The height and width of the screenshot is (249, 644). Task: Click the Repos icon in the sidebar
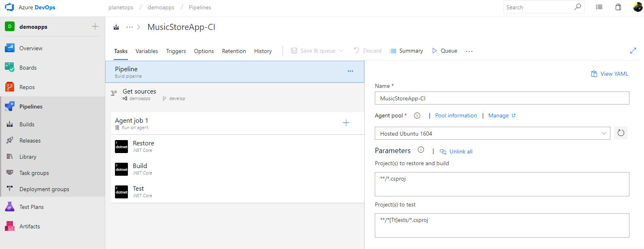coord(10,87)
